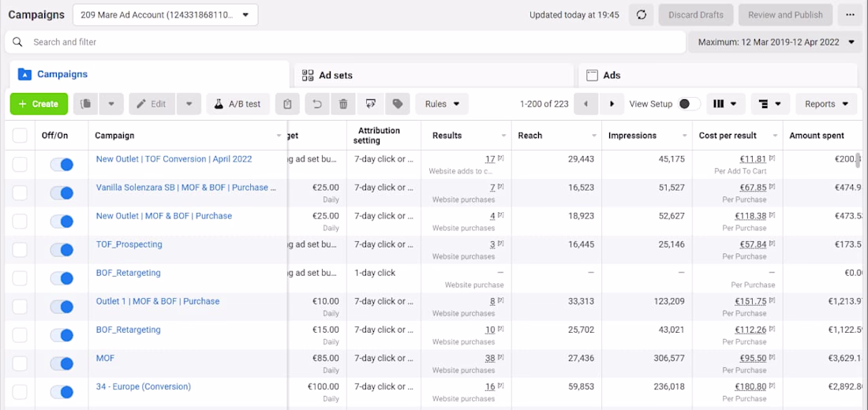Open the breakdown rows menu
Image resolution: width=868 pixels, height=410 pixels.
click(771, 104)
